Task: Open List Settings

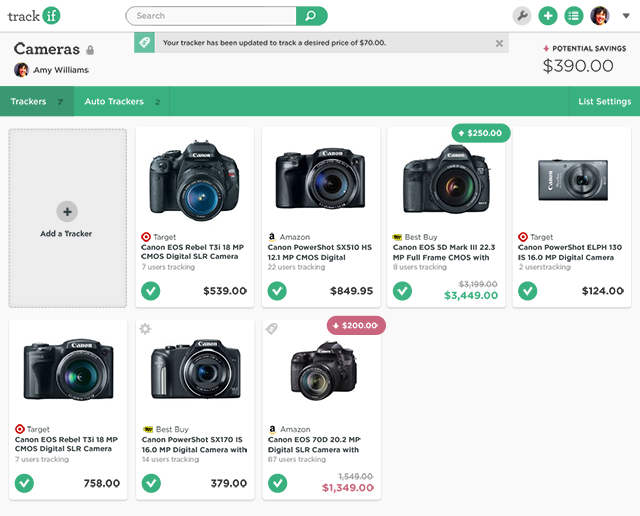Action: tap(604, 101)
